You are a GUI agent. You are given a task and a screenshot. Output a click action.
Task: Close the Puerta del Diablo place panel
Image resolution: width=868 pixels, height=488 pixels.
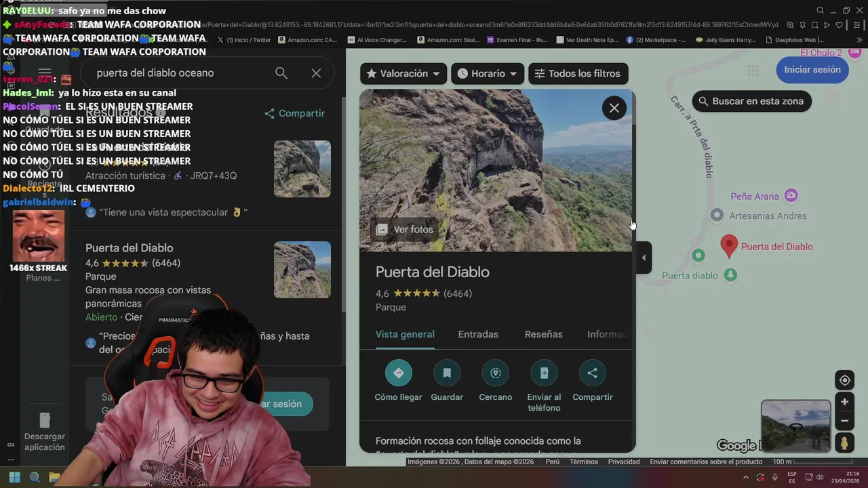point(614,108)
